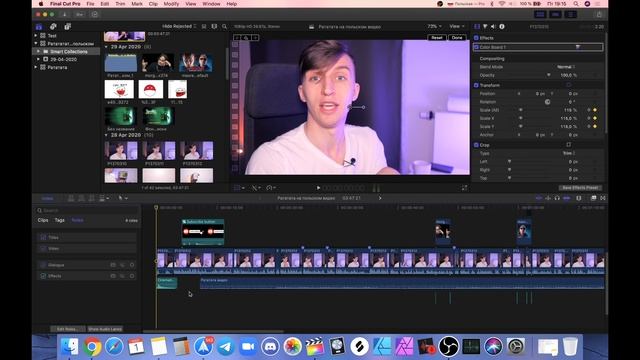
Task: Open the File menu
Action: [x=90, y=4]
